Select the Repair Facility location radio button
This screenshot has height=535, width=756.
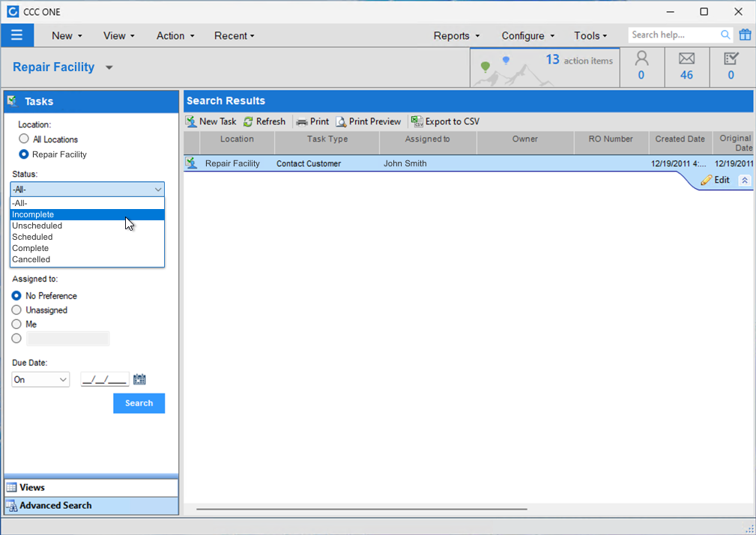tap(24, 154)
